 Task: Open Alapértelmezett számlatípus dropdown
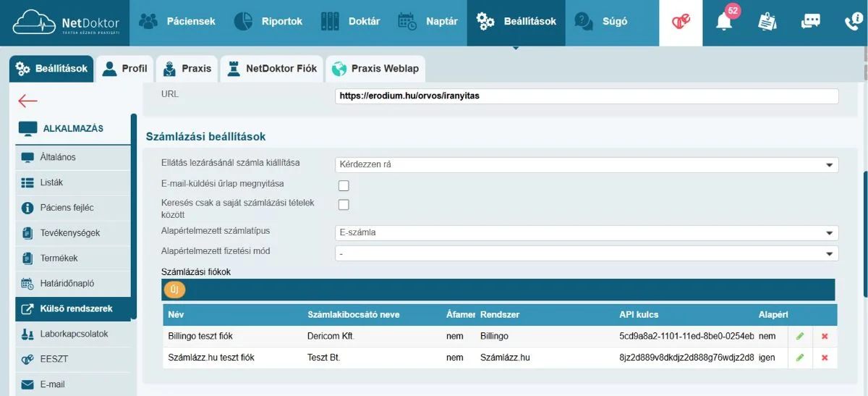[587, 233]
